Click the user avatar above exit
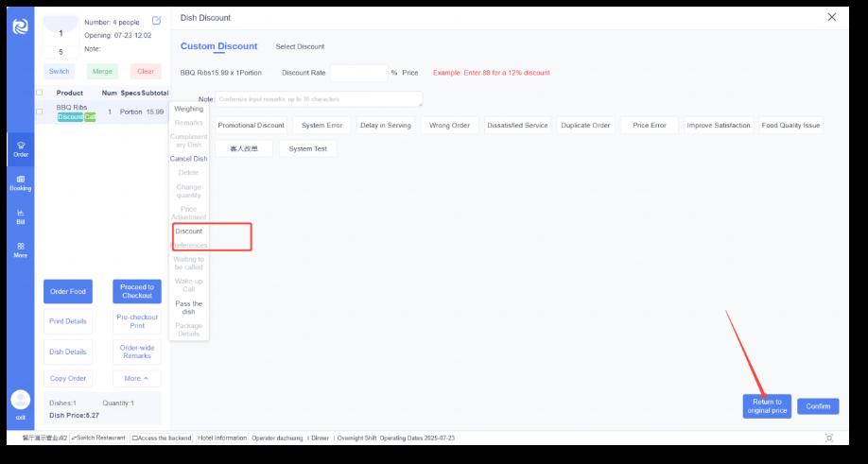 coord(20,400)
